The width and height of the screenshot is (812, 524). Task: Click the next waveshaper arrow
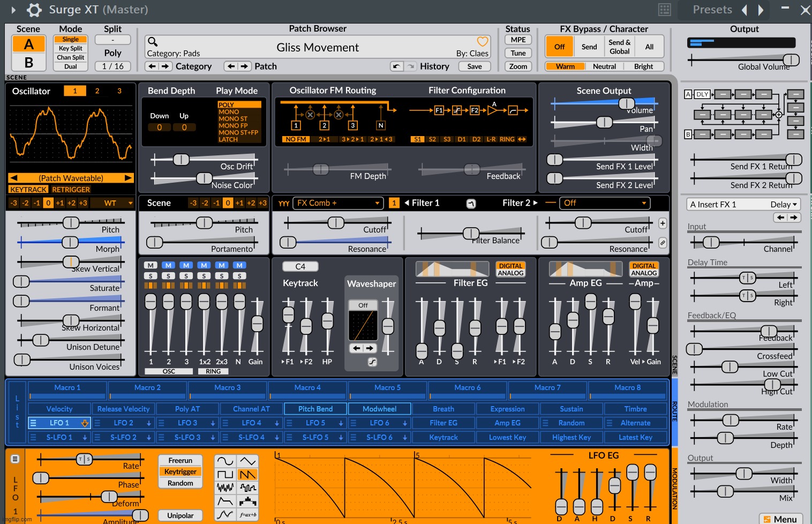[x=370, y=348]
